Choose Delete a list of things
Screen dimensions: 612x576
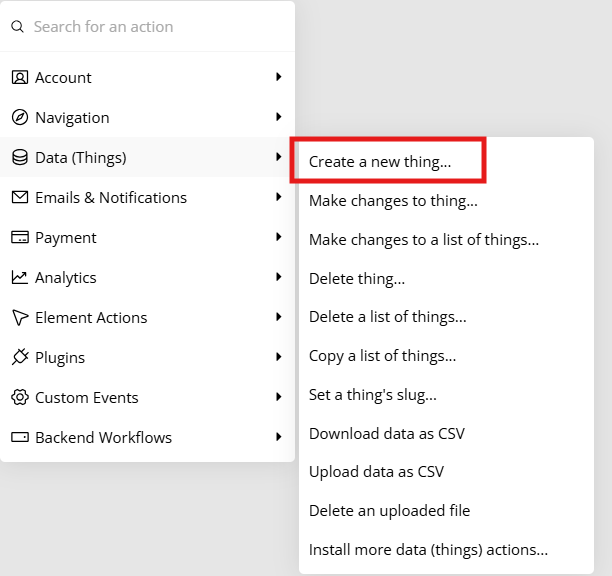[x=388, y=317]
